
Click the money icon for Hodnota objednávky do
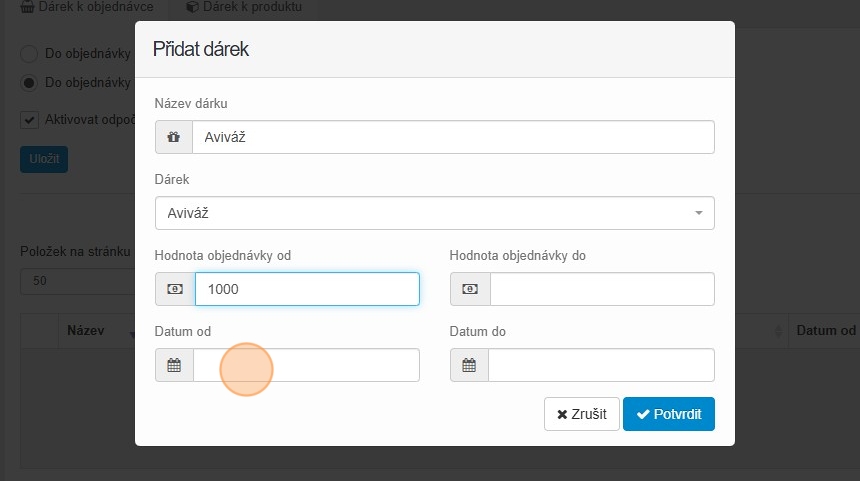(469, 289)
